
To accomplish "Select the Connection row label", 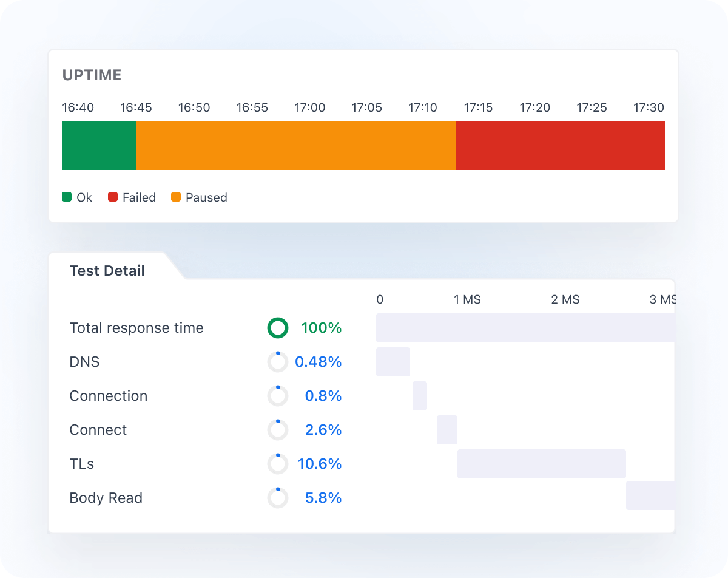I will (109, 396).
